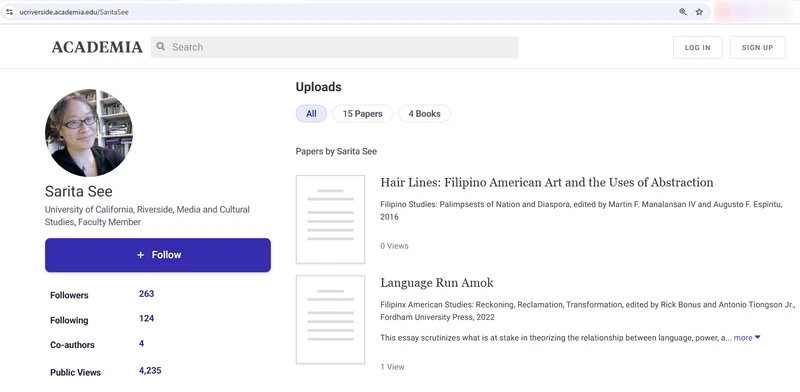Click the zoom magnifier icon in address bar

(683, 12)
